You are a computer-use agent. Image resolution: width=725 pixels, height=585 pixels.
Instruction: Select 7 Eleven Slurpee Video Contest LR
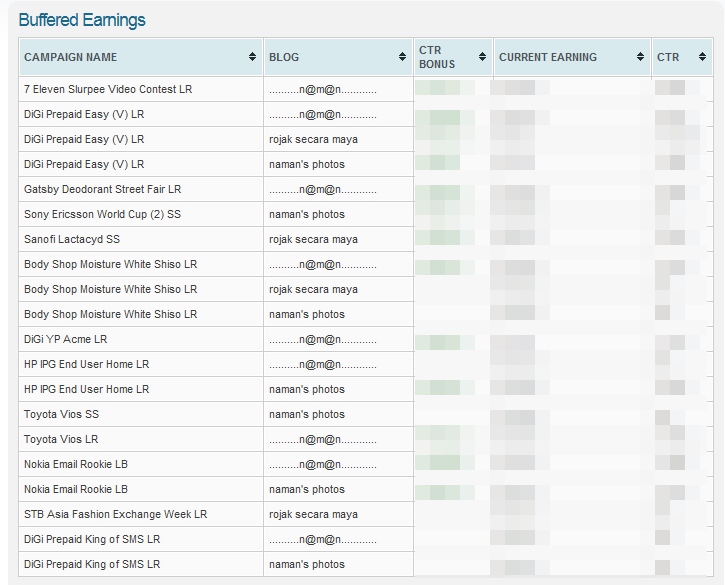[108, 89]
